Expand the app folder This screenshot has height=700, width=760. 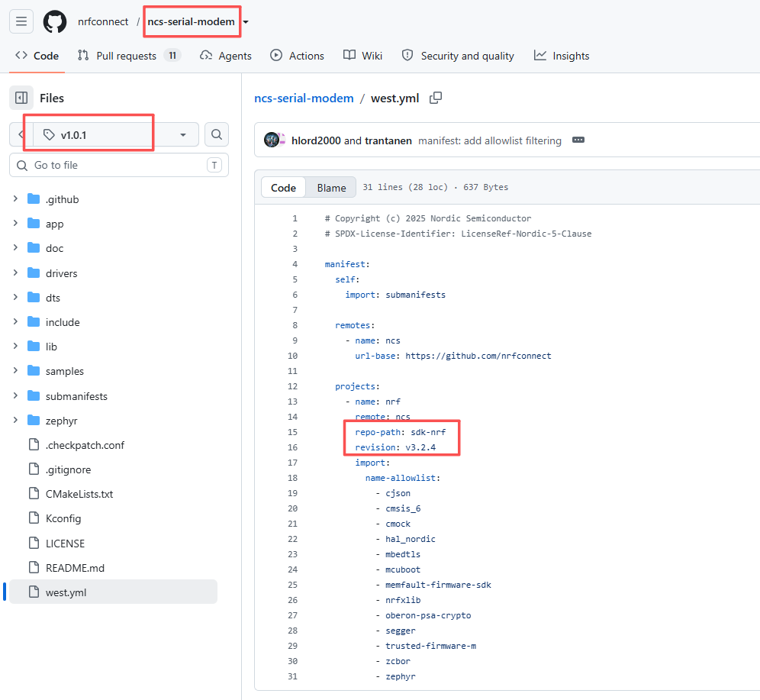click(15, 223)
